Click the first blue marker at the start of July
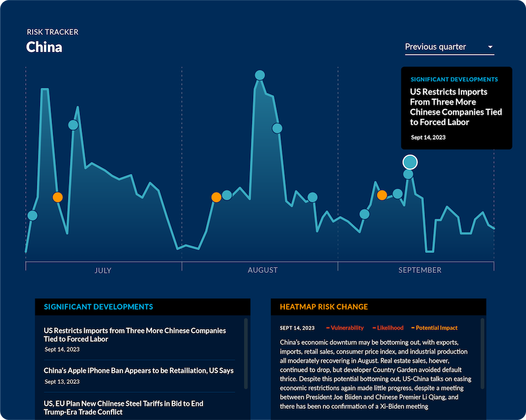Viewport: 526px width, 420px height. [x=33, y=215]
